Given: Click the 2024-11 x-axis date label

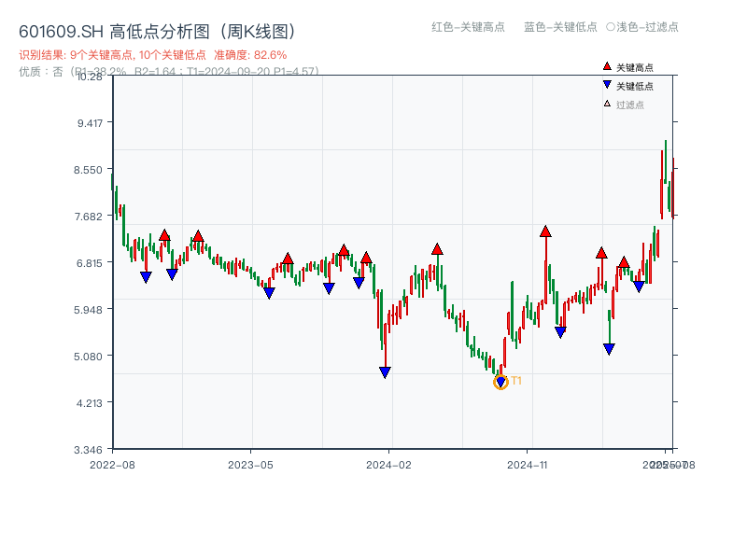Looking at the screenshot, I should point(527,465).
